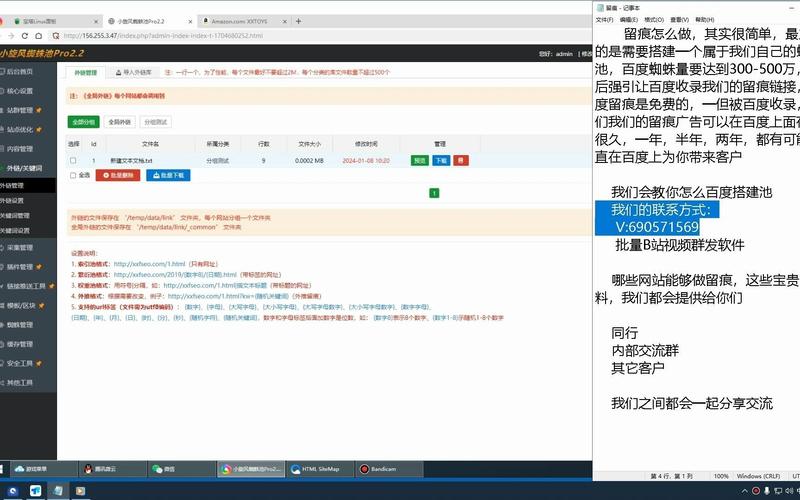Click the green 全部分组 button
Image resolution: width=800 pixels, height=500 pixels.
pyautogui.click(x=84, y=122)
